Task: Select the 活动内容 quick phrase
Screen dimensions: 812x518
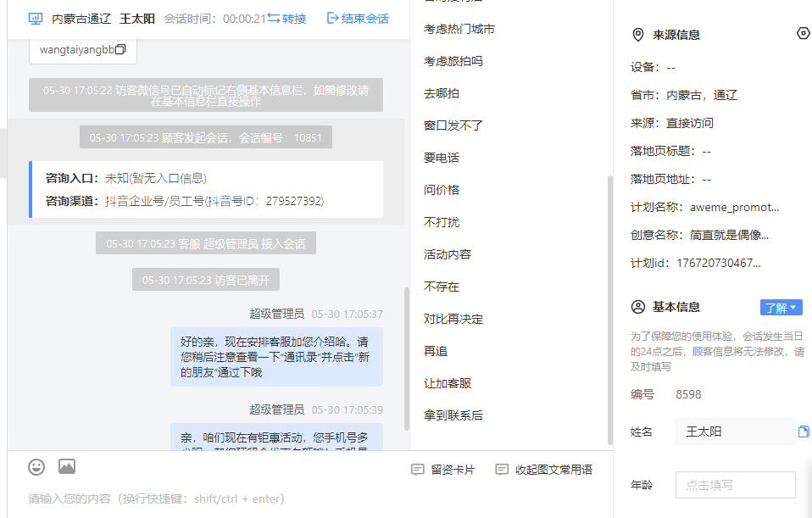Action: tap(448, 254)
